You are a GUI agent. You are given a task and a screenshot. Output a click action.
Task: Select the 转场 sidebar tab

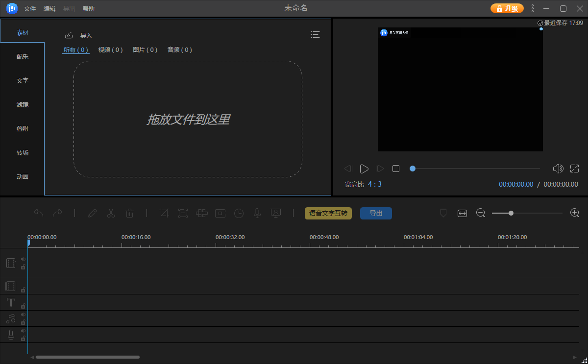22,152
